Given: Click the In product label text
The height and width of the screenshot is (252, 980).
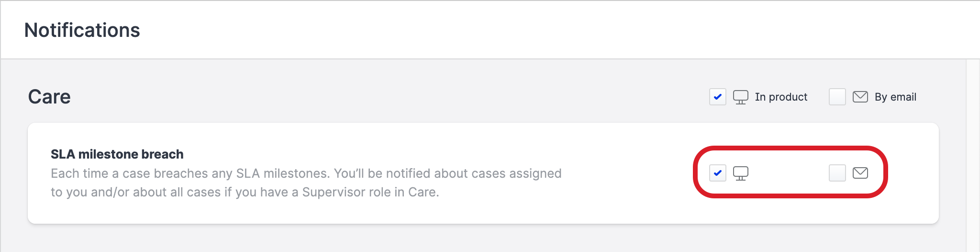Looking at the screenshot, I should [x=781, y=97].
